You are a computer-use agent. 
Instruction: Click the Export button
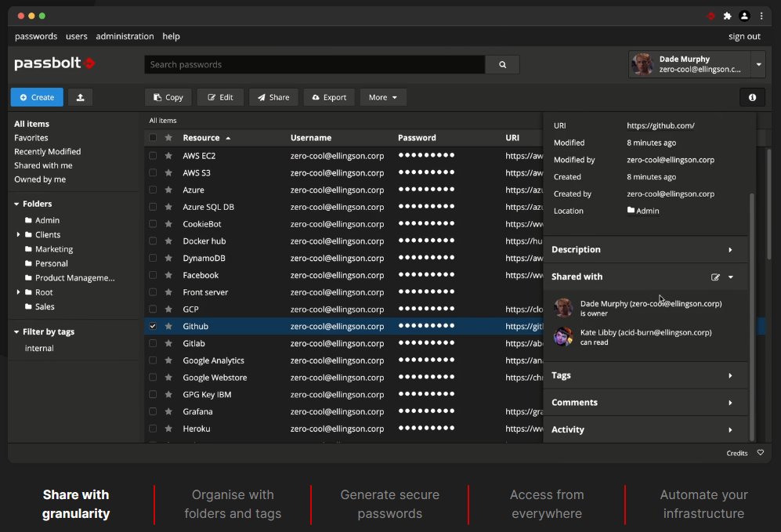point(329,97)
